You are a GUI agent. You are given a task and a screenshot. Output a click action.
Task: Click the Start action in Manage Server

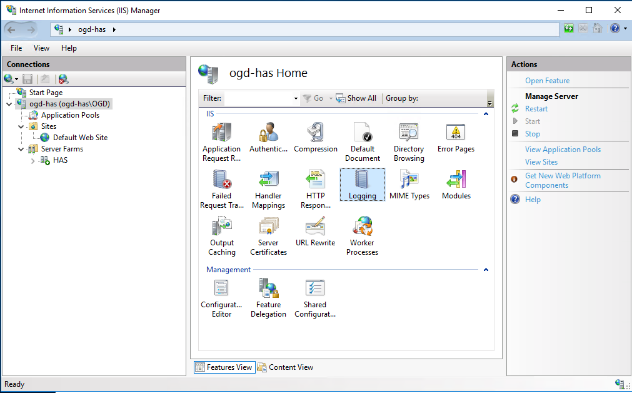click(532, 121)
